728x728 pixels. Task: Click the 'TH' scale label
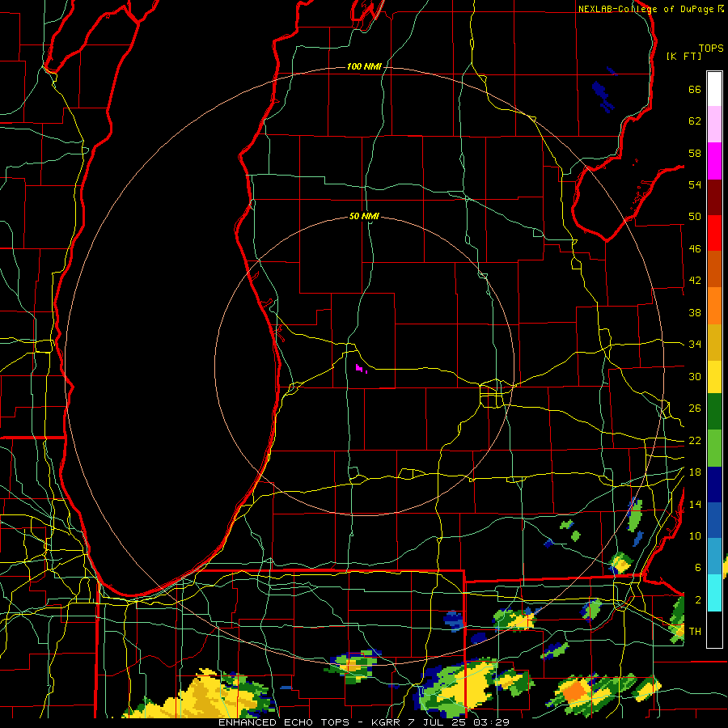point(695,632)
